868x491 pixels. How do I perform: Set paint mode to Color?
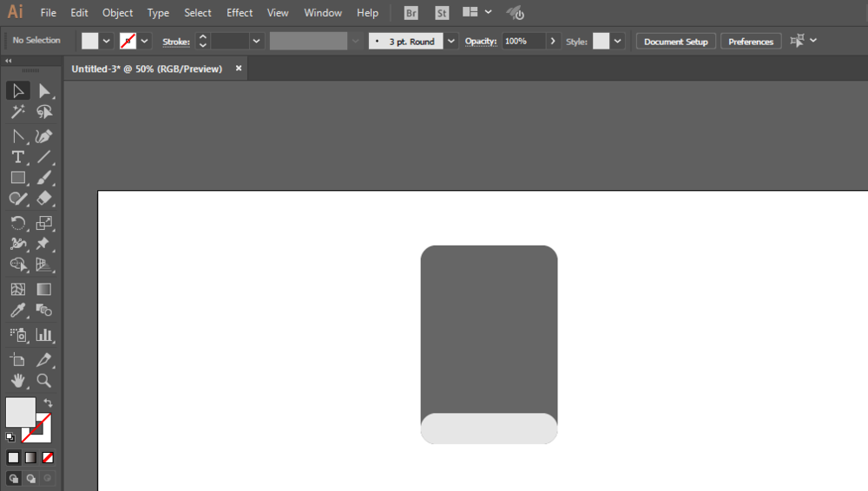(x=13, y=458)
